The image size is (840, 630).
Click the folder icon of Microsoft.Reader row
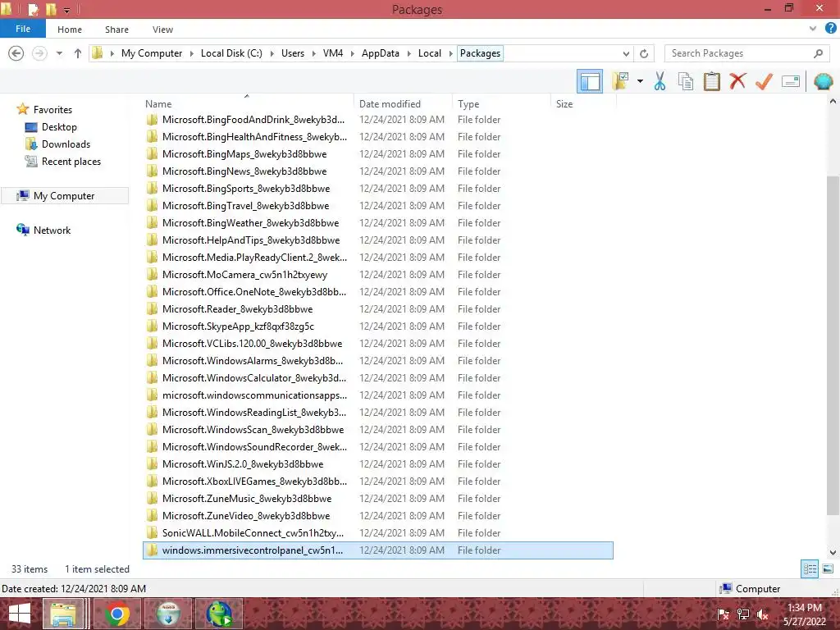(x=152, y=308)
